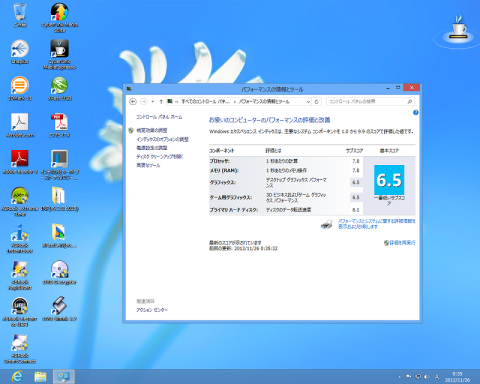Open the volume speaker tray icon
The height and width of the screenshot is (384, 480).
[x=427, y=377]
